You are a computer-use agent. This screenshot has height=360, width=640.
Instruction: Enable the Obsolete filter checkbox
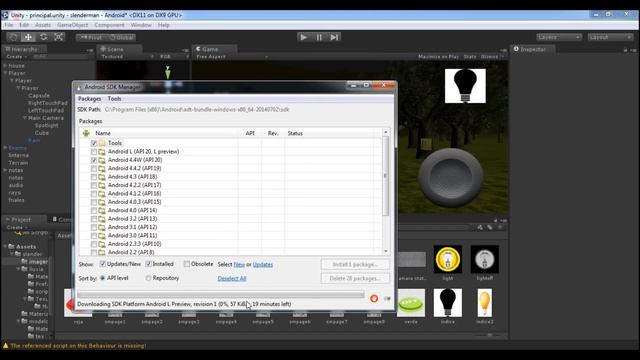(x=187, y=264)
